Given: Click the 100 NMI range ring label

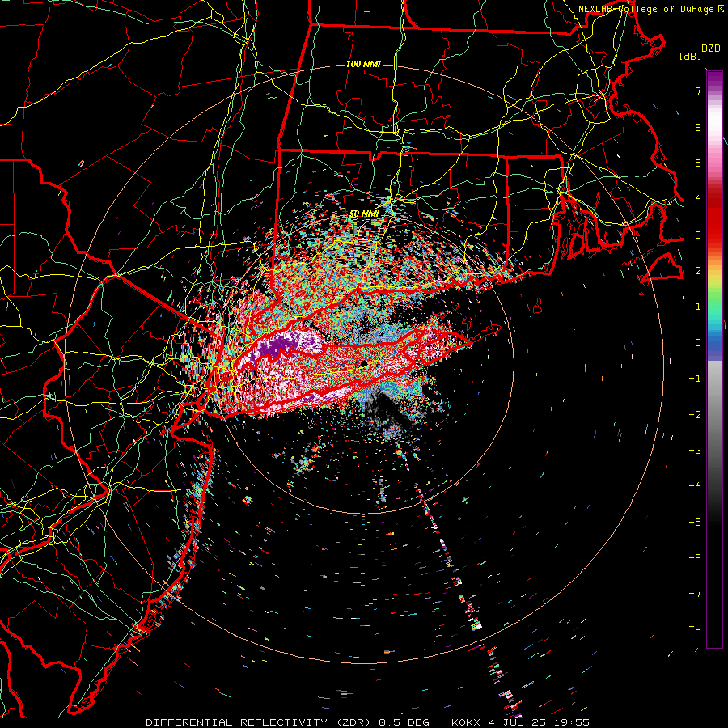Looking at the screenshot, I should (363, 64).
